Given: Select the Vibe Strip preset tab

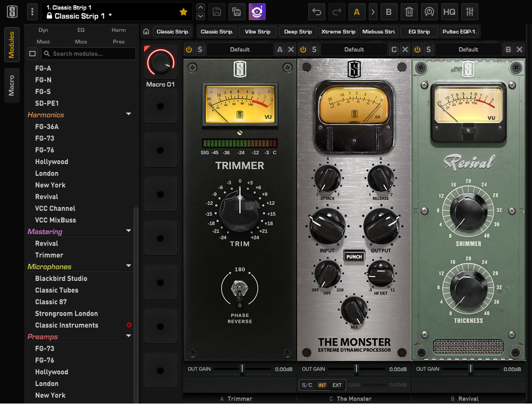Looking at the screenshot, I should coord(257,32).
